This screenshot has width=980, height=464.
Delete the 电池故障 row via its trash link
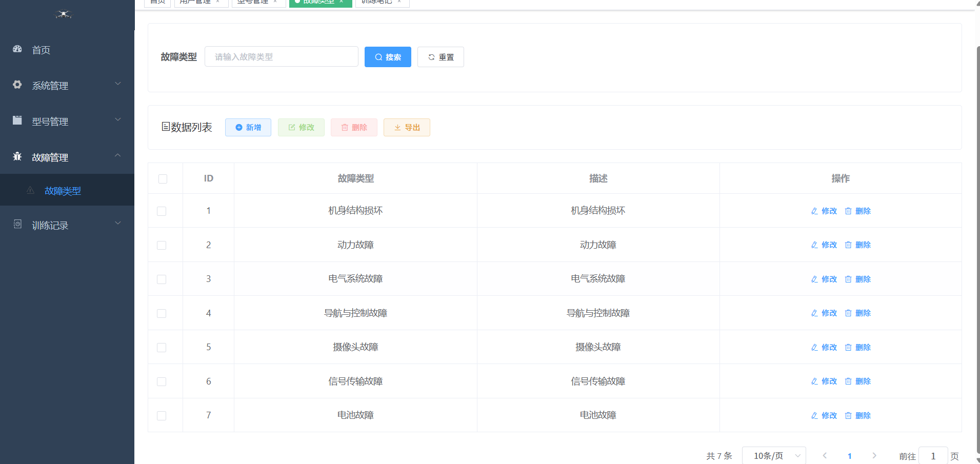coord(858,415)
